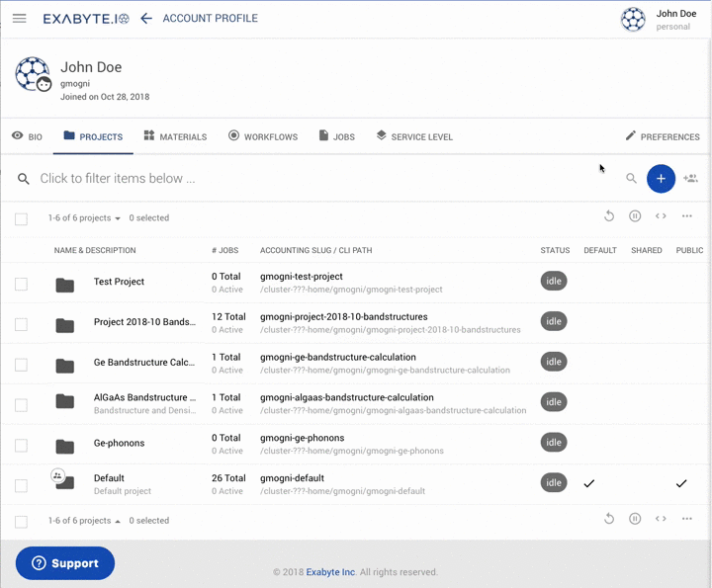This screenshot has height=588, width=712.
Task: Open the hamburger navigation menu
Action: pos(20,19)
